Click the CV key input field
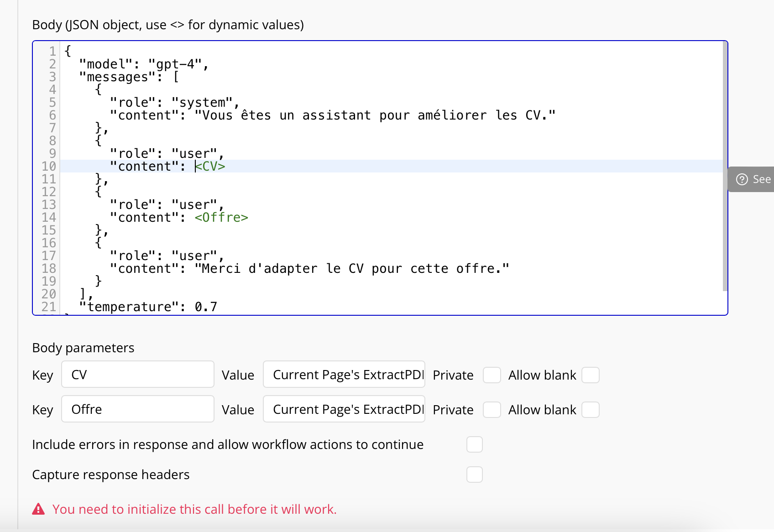This screenshot has width=774, height=532. pyautogui.click(x=138, y=375)
